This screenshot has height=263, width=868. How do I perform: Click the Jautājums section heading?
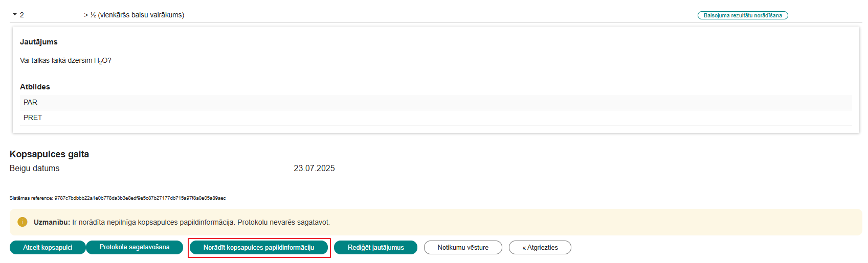pos(38,42)
